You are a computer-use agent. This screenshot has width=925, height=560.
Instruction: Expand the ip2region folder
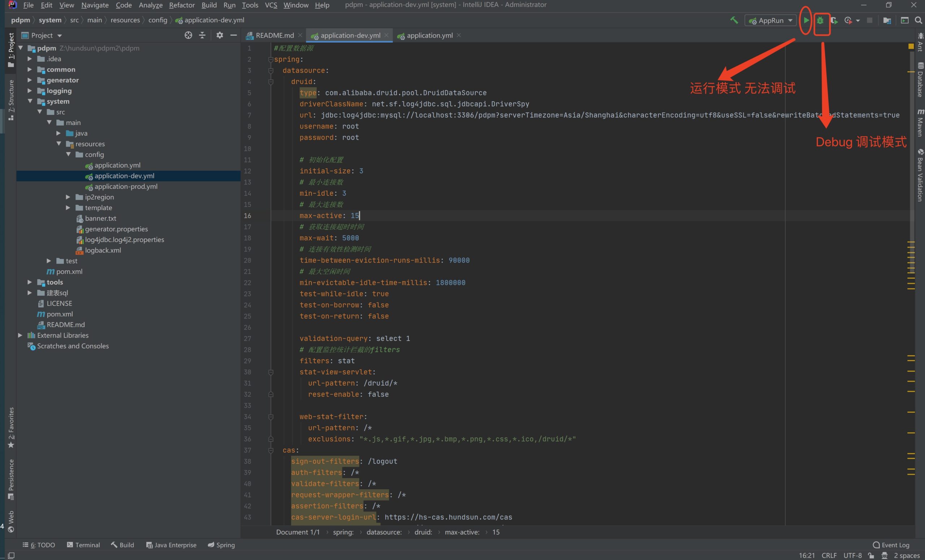[x=68, y=197]
